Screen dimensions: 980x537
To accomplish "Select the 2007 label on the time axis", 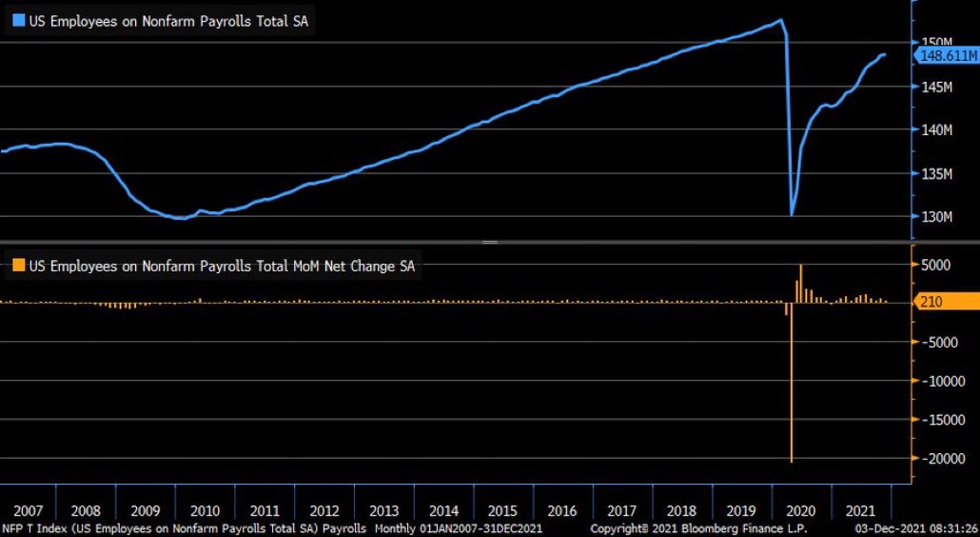I will (x=28, y=510).
